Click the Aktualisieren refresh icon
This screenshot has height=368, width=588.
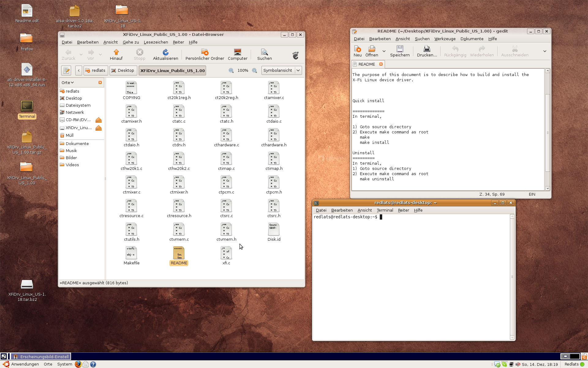coord(165,52)
